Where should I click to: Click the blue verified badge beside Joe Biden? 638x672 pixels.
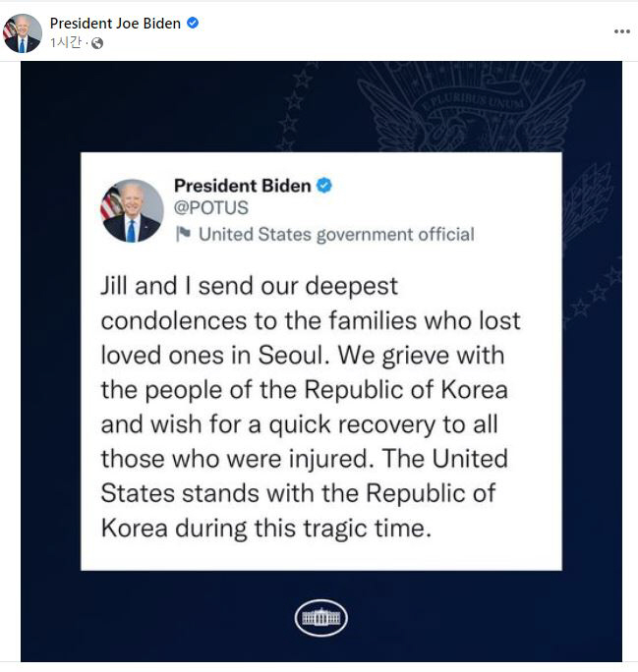[193, 24]
